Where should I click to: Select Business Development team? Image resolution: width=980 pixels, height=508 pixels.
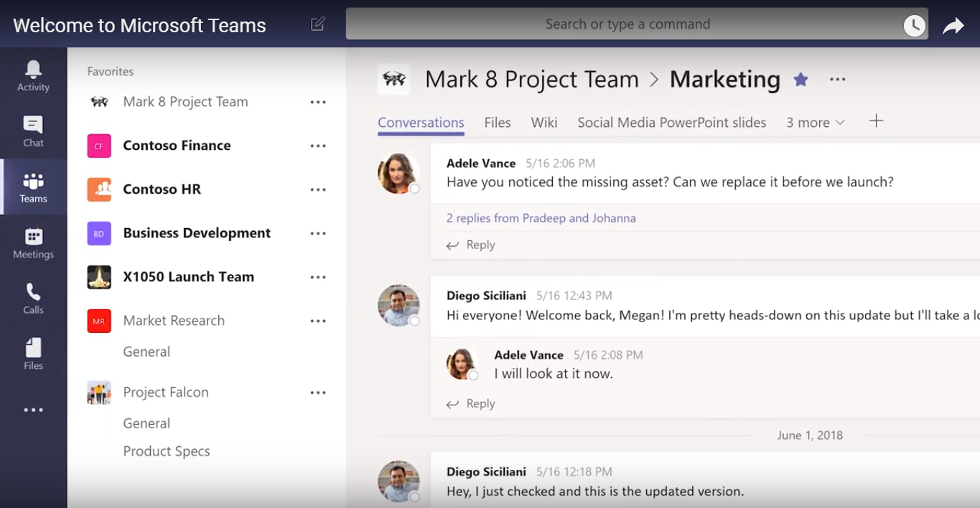tap(197, 233)
